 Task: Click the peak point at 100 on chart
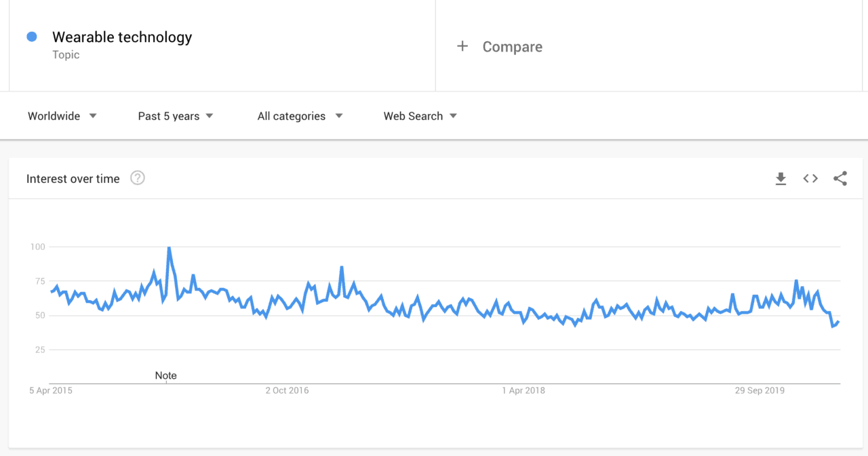point(169,247)
